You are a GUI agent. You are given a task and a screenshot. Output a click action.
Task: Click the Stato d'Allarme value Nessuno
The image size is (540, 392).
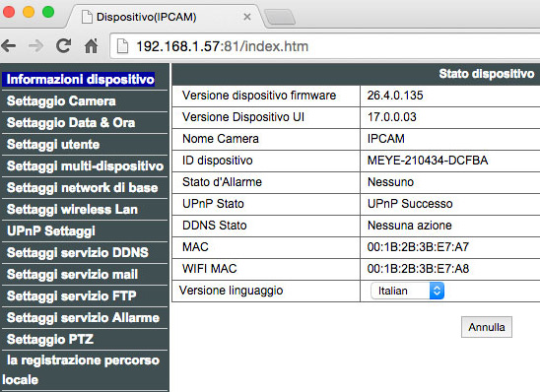pyautogui.click(x=390, y=182)
